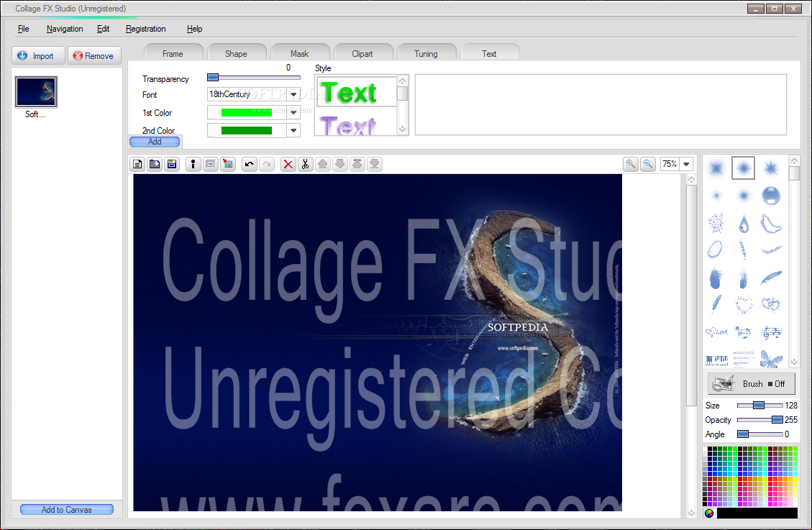Screen dimensions: 812x530
Task: Toggle the Brush Off switch
Action: (751, 383)
